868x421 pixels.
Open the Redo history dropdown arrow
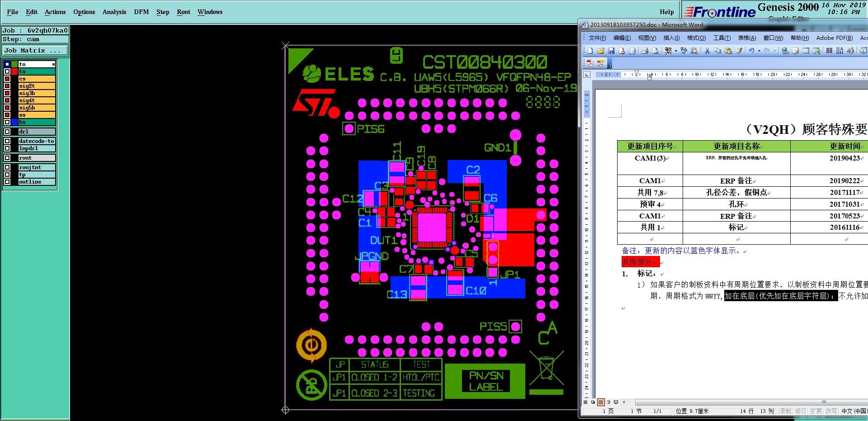(x=774, y=51)
